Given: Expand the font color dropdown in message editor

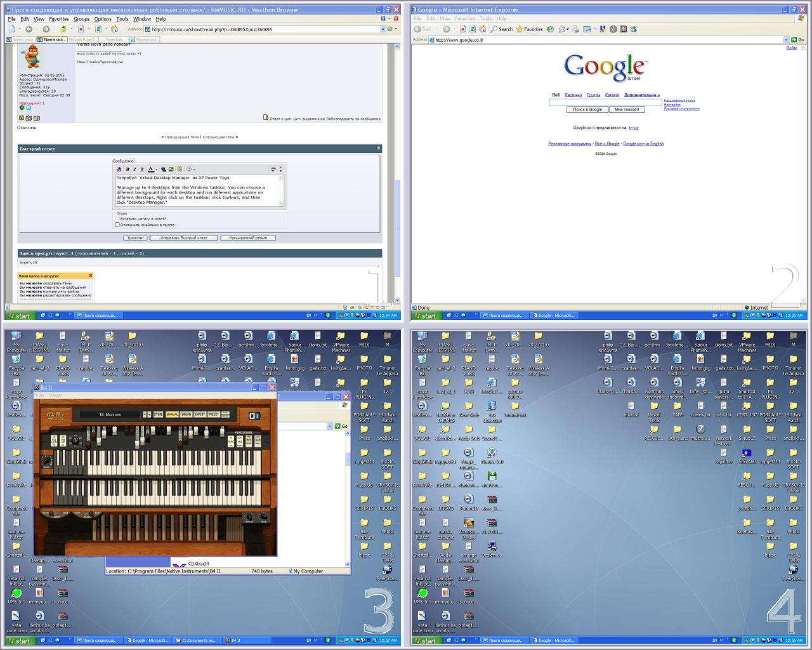Looking at the screenshot, I should tap(156, 169).
